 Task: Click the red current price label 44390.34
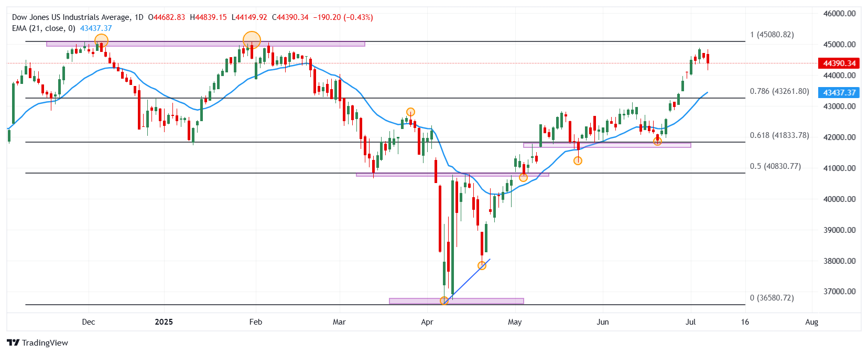[x=839, y=63]
